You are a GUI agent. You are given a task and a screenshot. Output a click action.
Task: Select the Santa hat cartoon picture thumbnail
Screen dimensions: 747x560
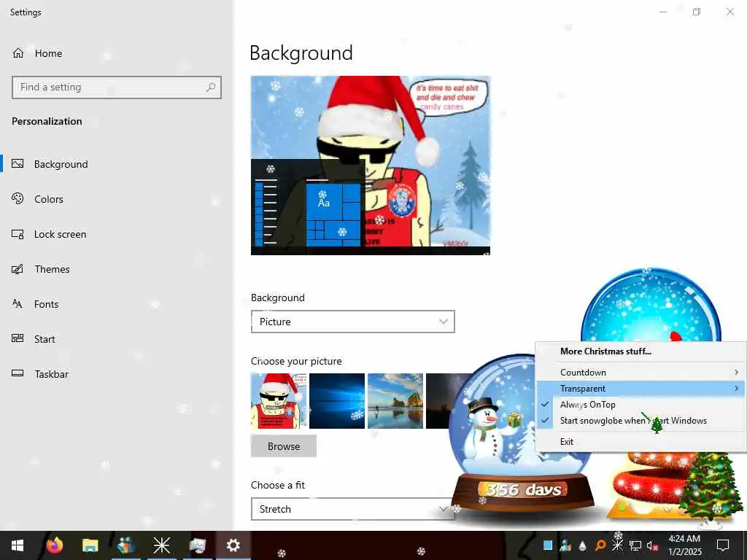(279, 401)
